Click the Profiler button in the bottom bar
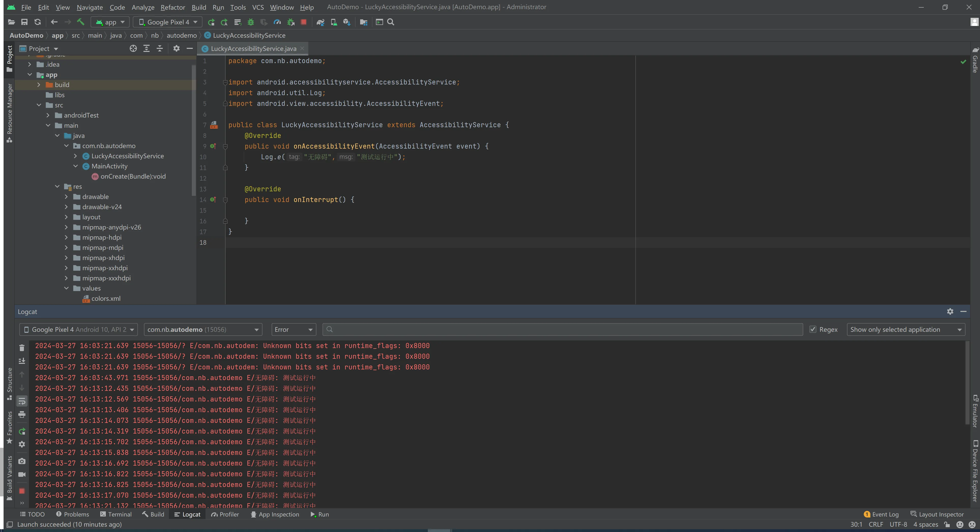980x532 pixels. point(225,514)
